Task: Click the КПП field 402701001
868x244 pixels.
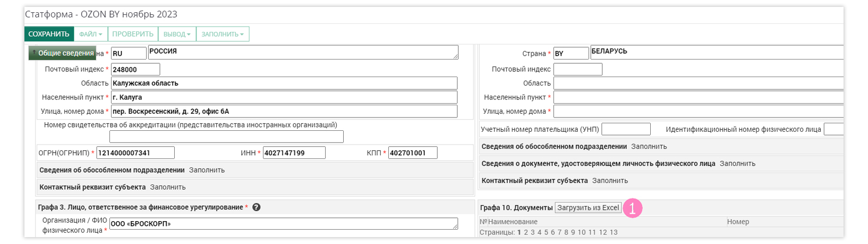Action: (413, 153)
